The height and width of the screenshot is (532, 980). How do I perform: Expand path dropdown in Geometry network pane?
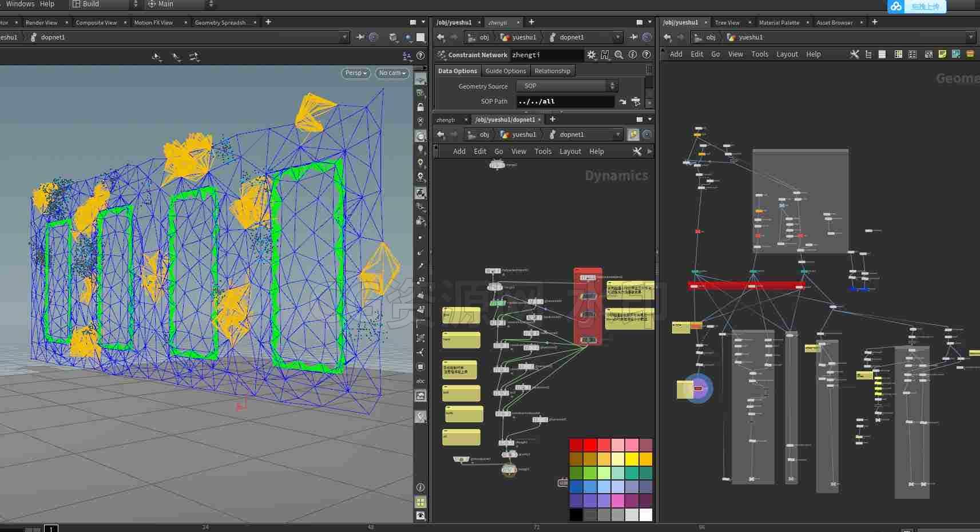click(x=971, y=37)
